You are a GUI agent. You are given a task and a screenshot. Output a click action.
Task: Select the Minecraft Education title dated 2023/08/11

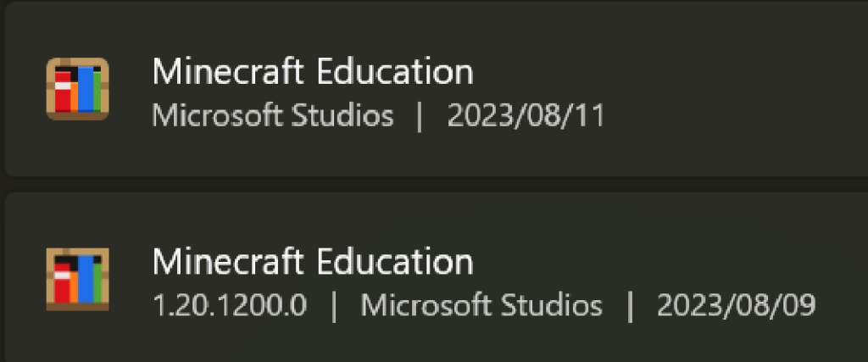coord(313,72)
